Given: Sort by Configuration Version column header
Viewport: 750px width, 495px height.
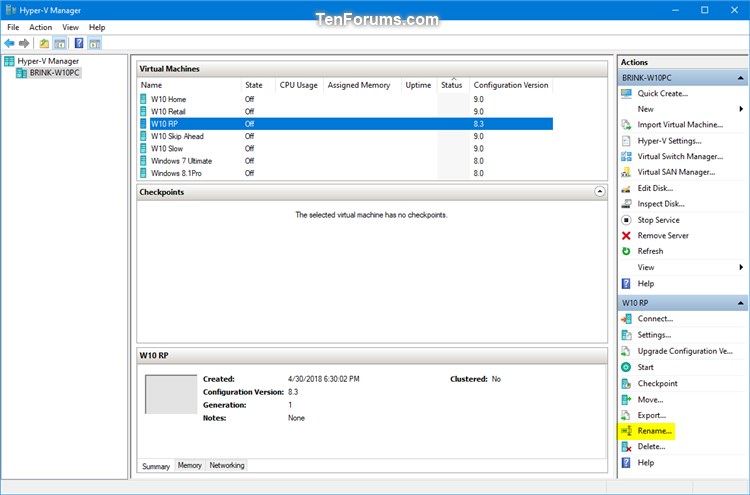Looking at the screenshot, I should pos(511,85).
